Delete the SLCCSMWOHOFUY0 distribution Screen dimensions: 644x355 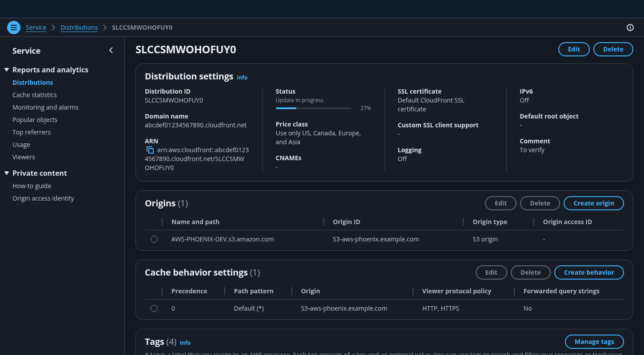(x=613, y=49)
